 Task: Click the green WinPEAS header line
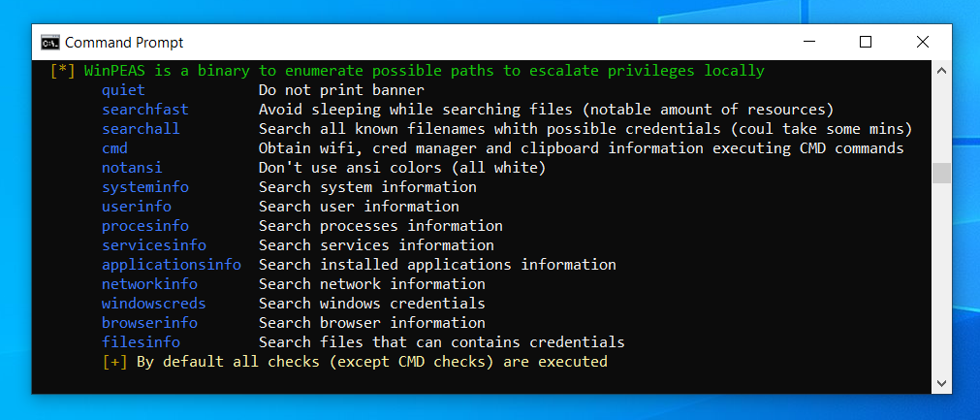point(425,71)
